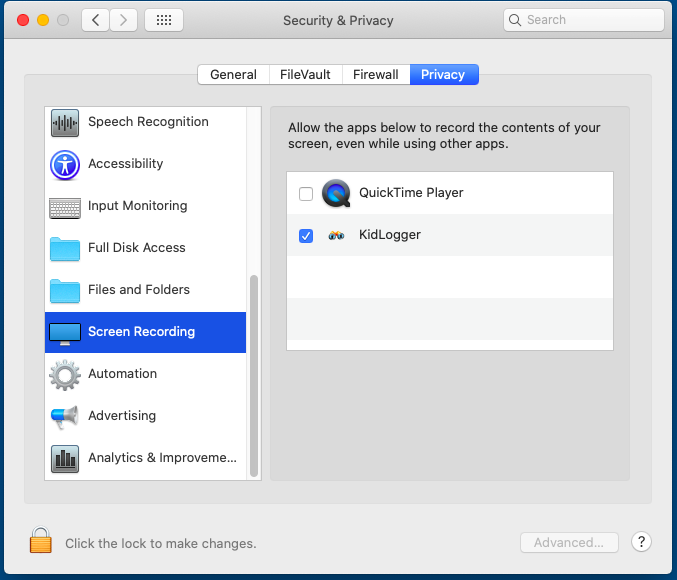Close the window with red button
The width and height of the screenshot is (677, 580).
pos(23,20)
